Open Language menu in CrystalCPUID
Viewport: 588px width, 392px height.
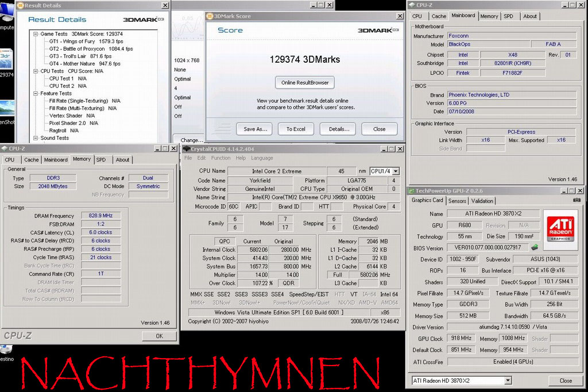click(x=262, y=158)
